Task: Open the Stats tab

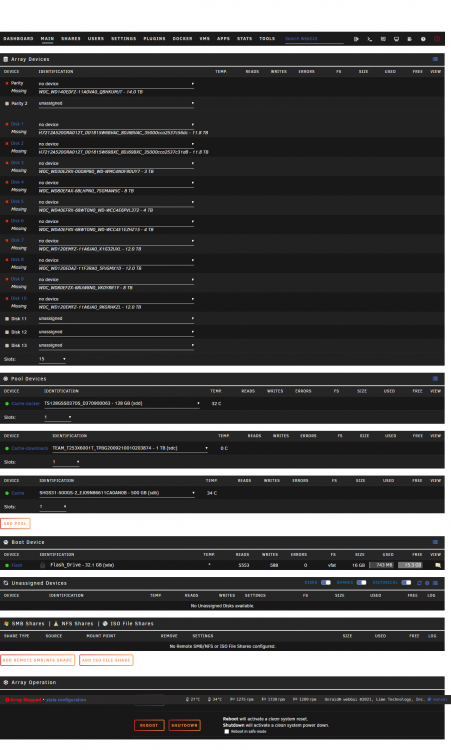Action: tap(244, 39)
